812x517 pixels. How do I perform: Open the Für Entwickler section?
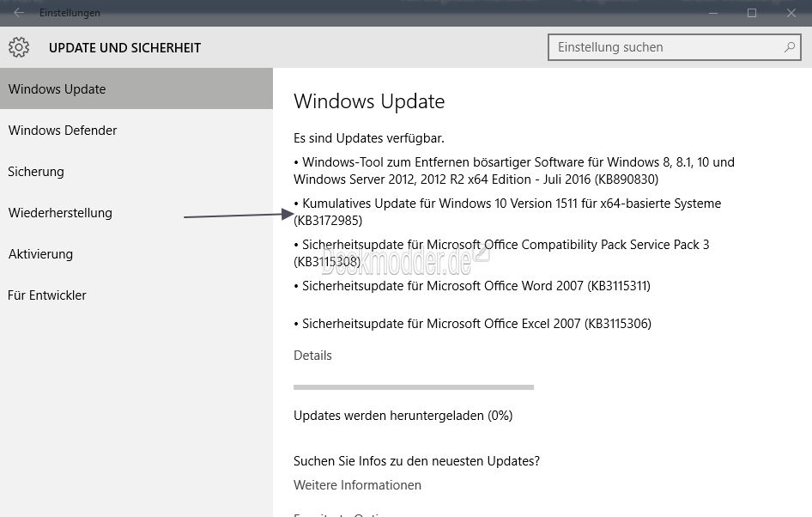[136, 295]
